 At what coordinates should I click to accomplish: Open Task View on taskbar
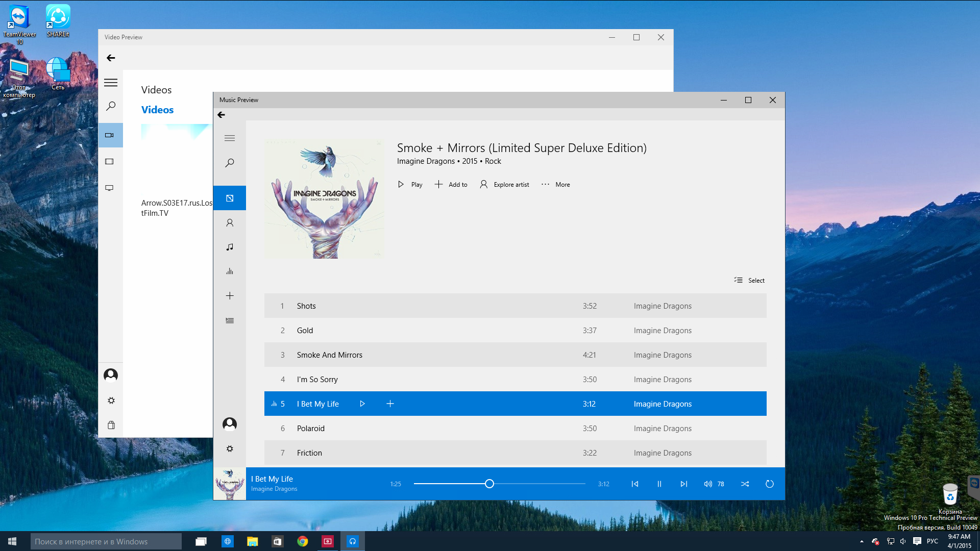[x=201, y=541]
